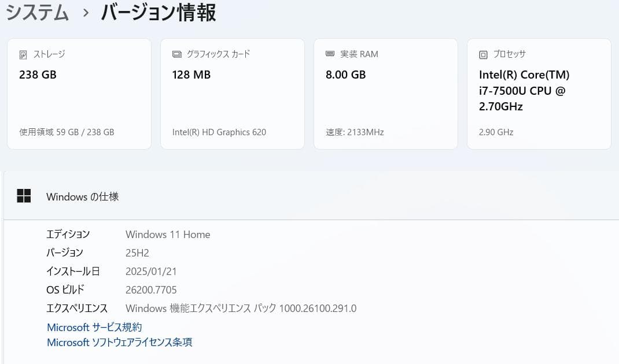
Task: Click the 実装 RAM memory icon
Action: click(x=330, y=54)
